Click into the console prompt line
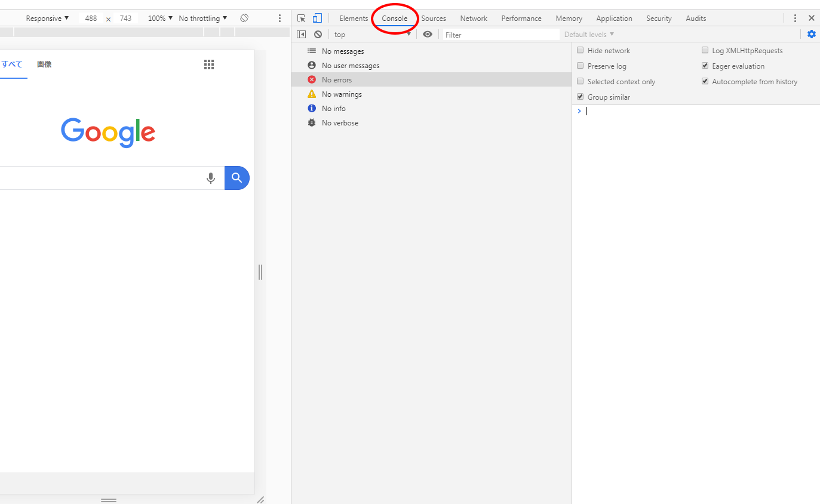The width and height of the screenshot is (820, 504). tap(700, 111)
